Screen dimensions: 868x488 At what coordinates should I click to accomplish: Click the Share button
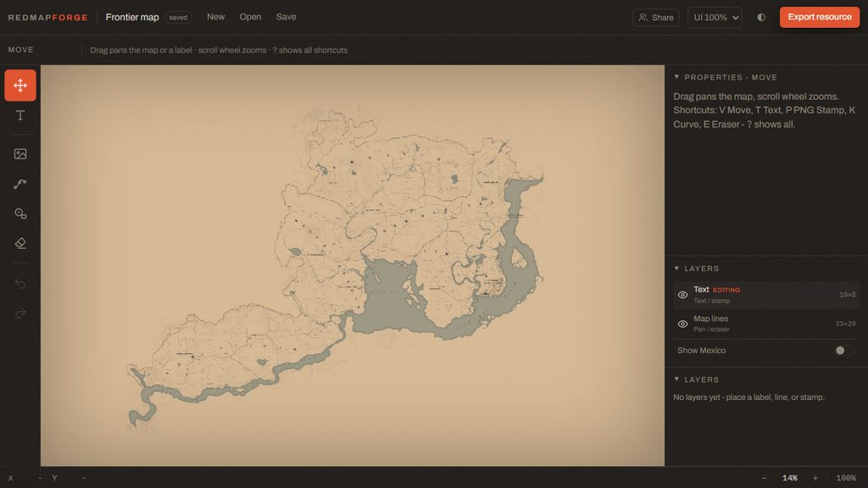656,17
